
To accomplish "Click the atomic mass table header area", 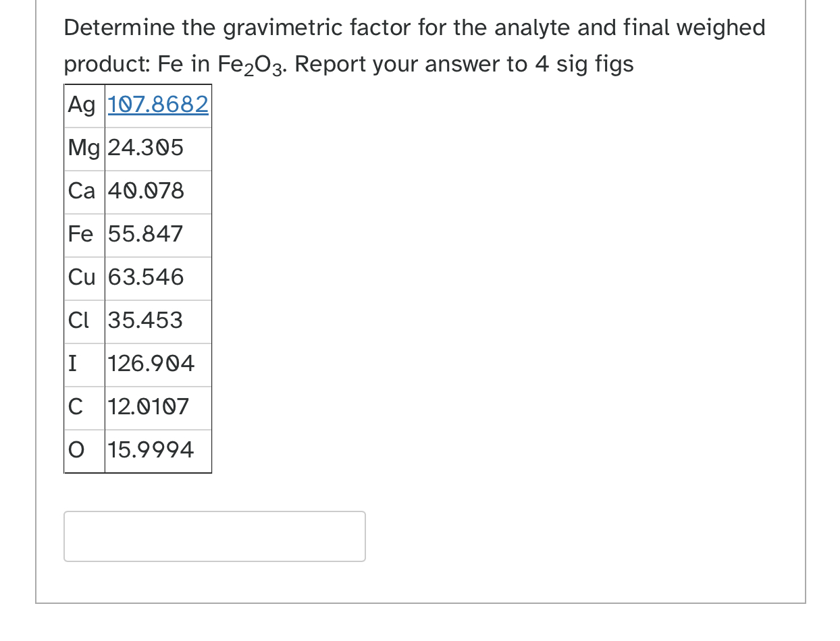I will pos(138,105).
